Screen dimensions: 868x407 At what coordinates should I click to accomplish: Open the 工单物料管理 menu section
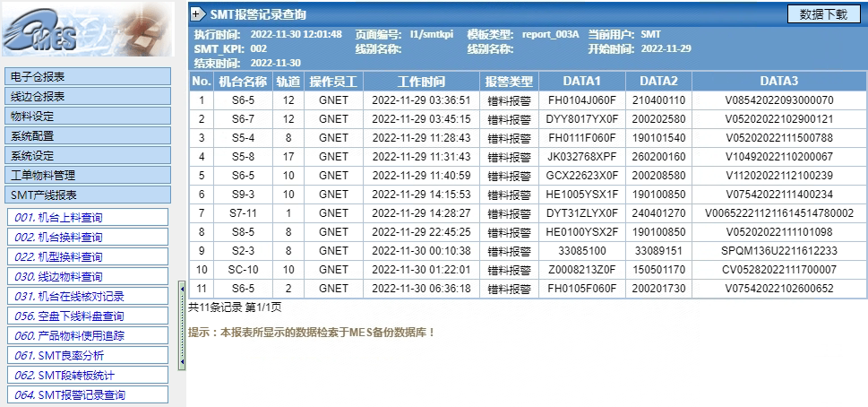point(88,175)
